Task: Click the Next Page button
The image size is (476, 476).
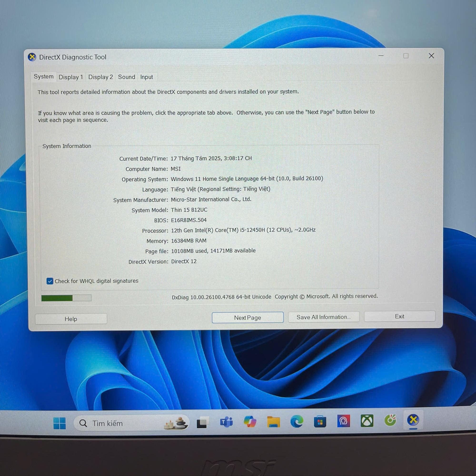Action: (248, 317)
